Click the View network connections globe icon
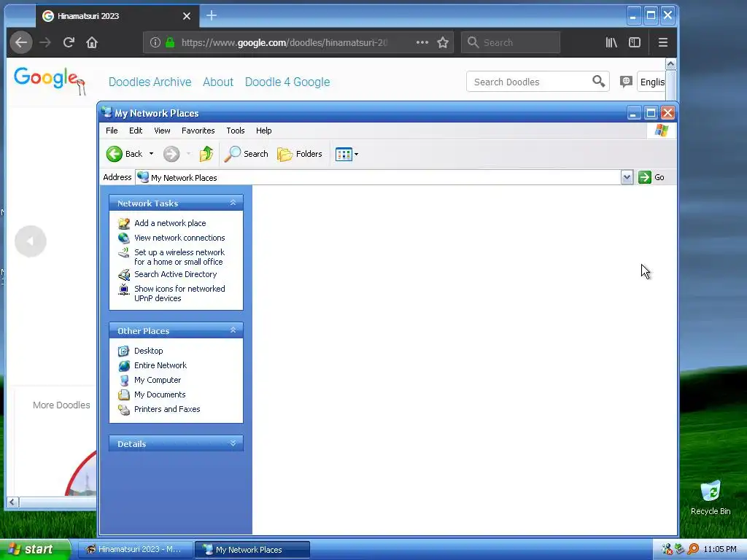The image size is (747, 560). (124, 238)
